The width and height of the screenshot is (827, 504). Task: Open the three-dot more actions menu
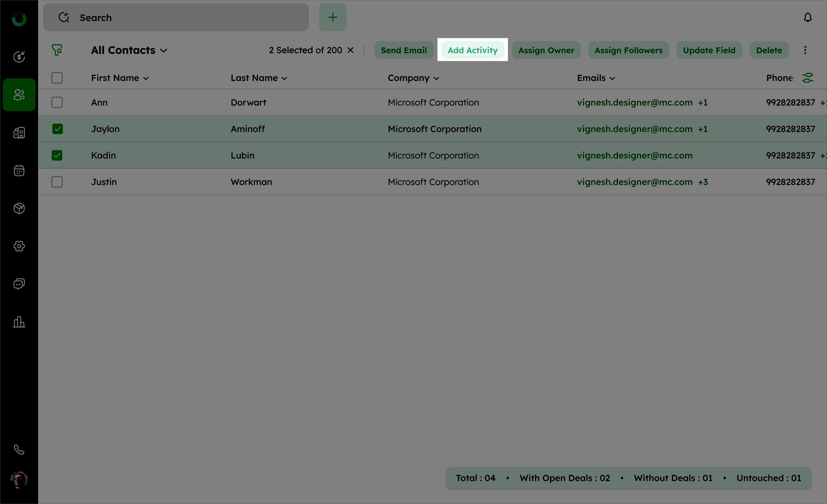(805, 50)
